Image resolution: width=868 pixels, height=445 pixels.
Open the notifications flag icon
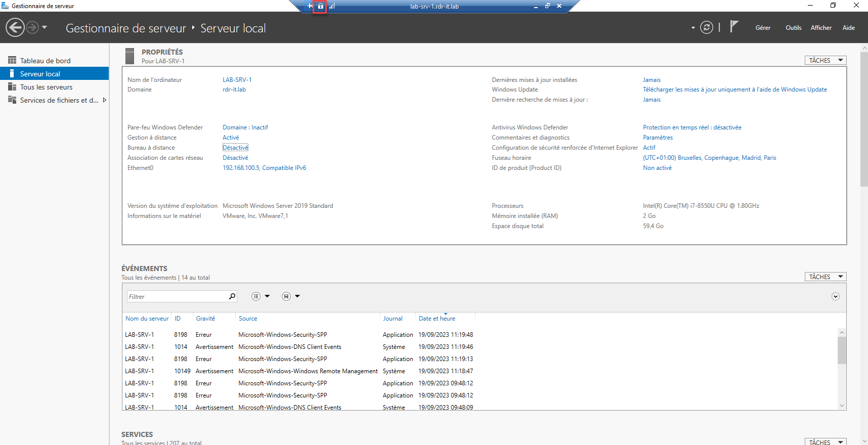(734, 27)
